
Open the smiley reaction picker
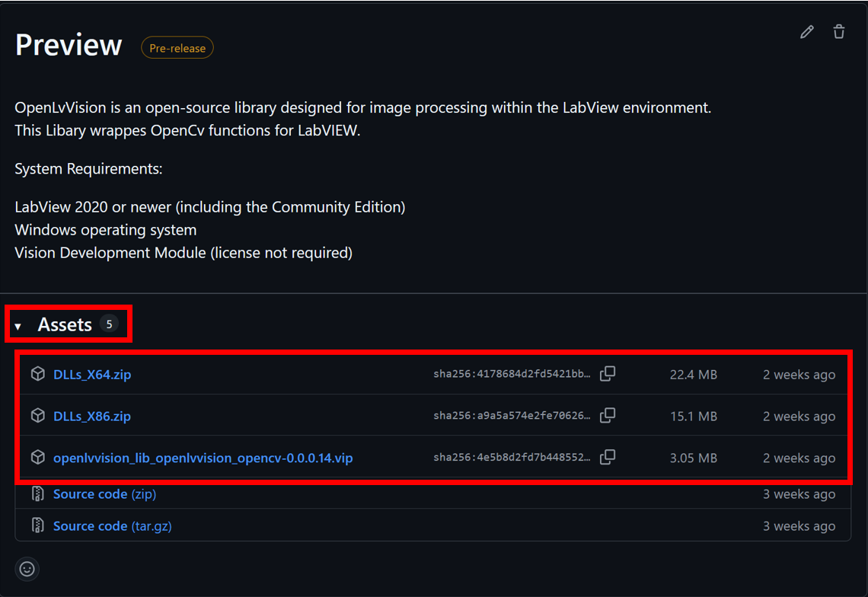27,569
